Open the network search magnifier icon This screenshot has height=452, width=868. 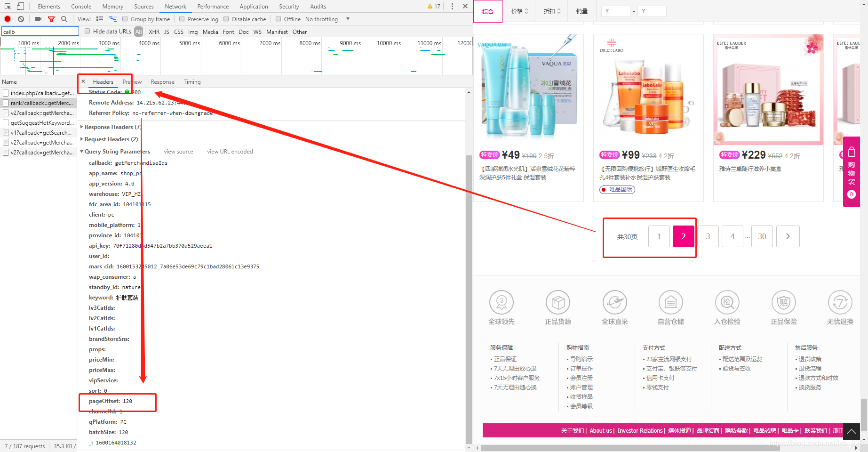point(64,19)
